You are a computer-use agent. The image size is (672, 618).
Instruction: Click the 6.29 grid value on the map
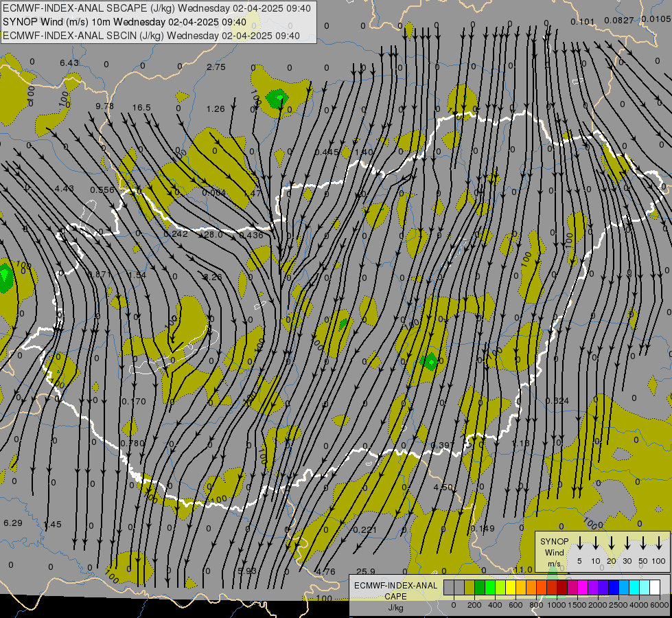(13, 523)
